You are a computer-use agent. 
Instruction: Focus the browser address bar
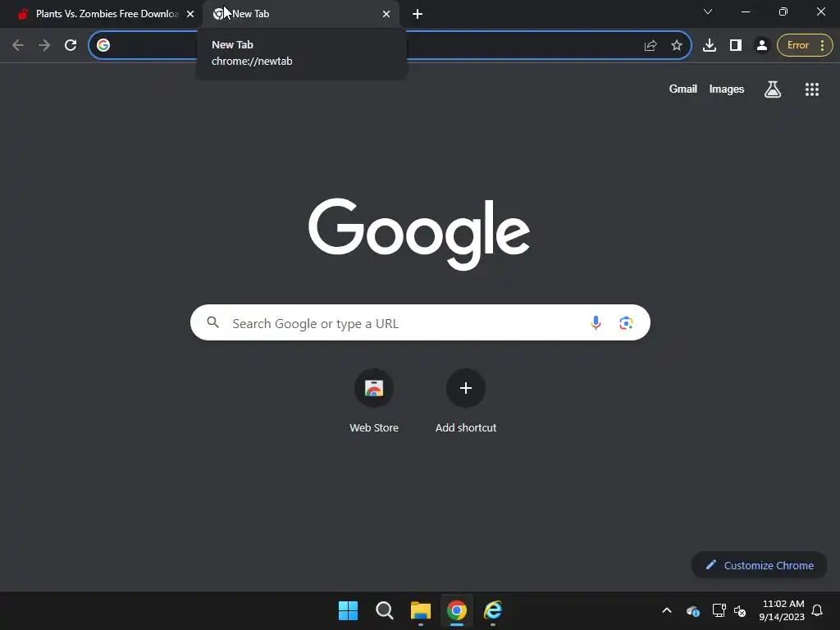390,45
